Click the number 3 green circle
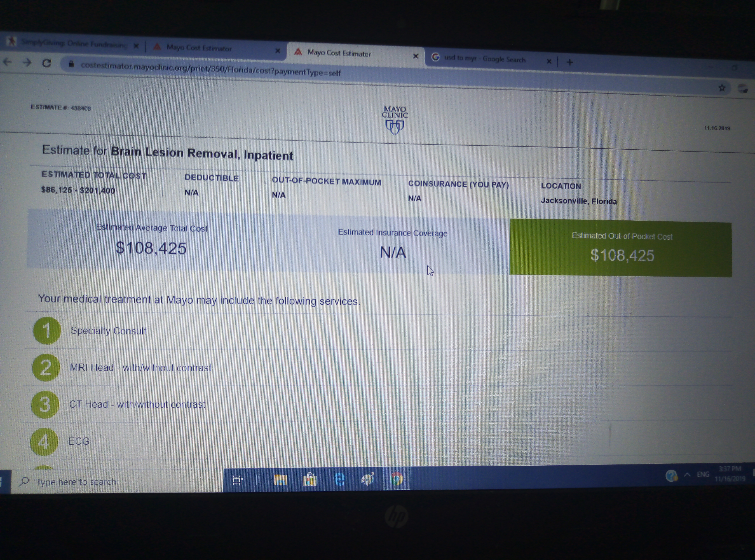 [45, 404]
